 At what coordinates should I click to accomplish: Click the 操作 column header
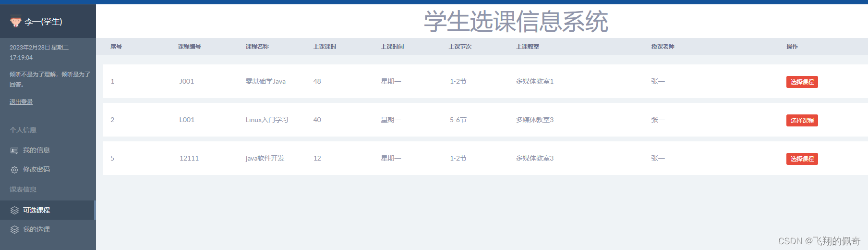pos(792,47)
